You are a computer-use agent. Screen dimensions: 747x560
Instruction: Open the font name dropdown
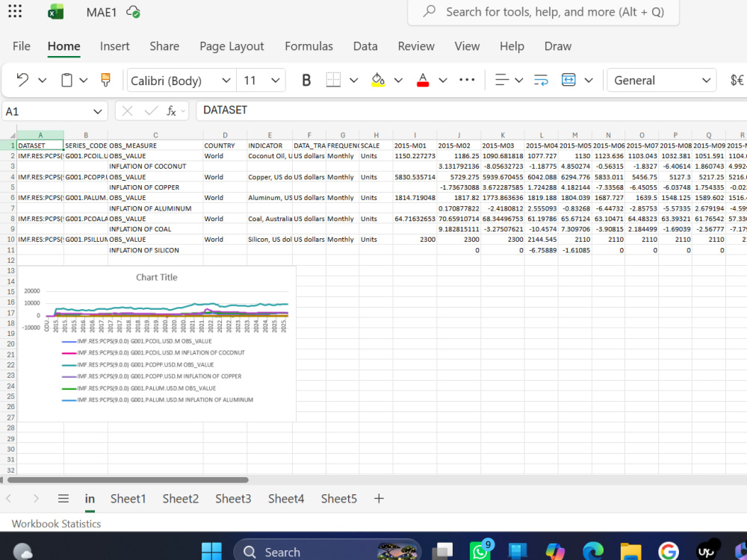pyautogui.click(x=226, y=81)
